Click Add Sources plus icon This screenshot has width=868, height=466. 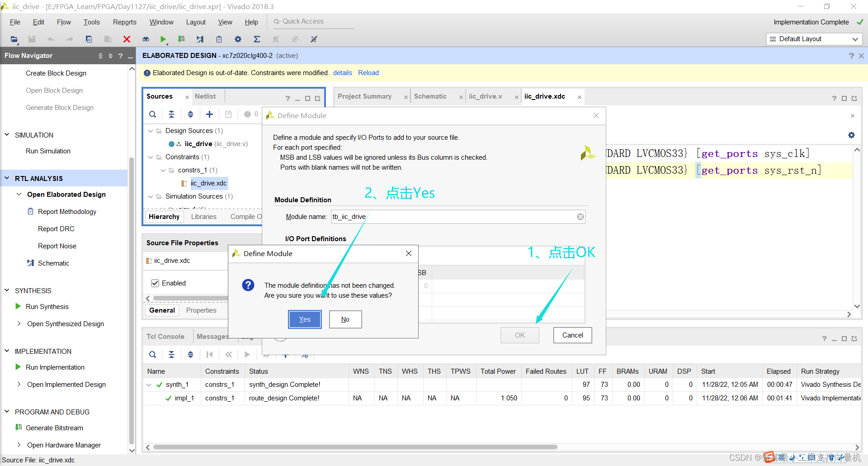(x=209, y=114)
